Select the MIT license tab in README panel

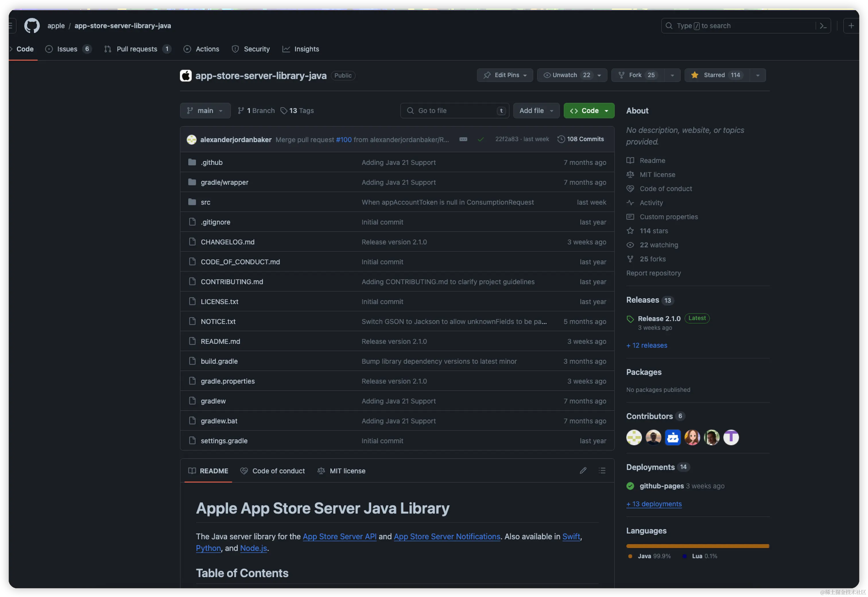(x=341, y=471)
